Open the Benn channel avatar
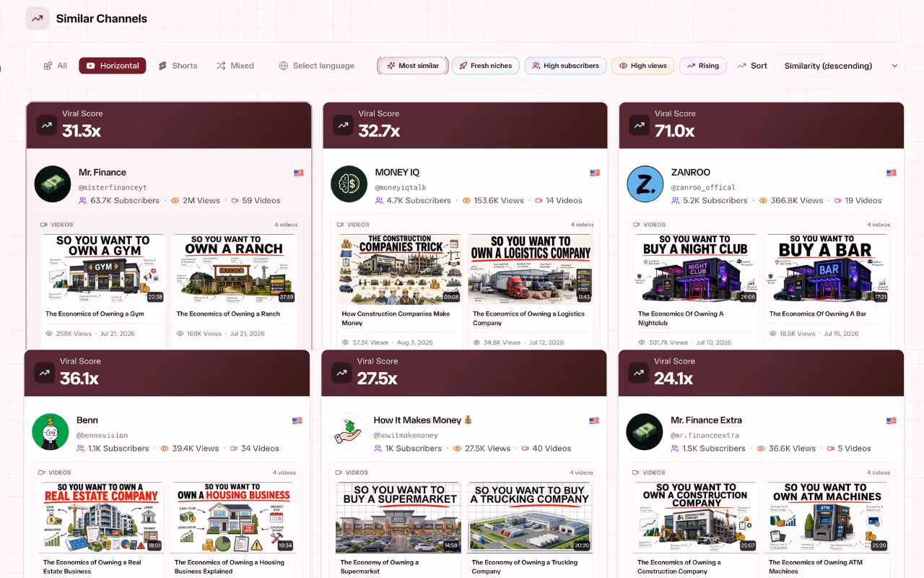The height and width of the screenshot is (578, 924). tap(51, 432)
